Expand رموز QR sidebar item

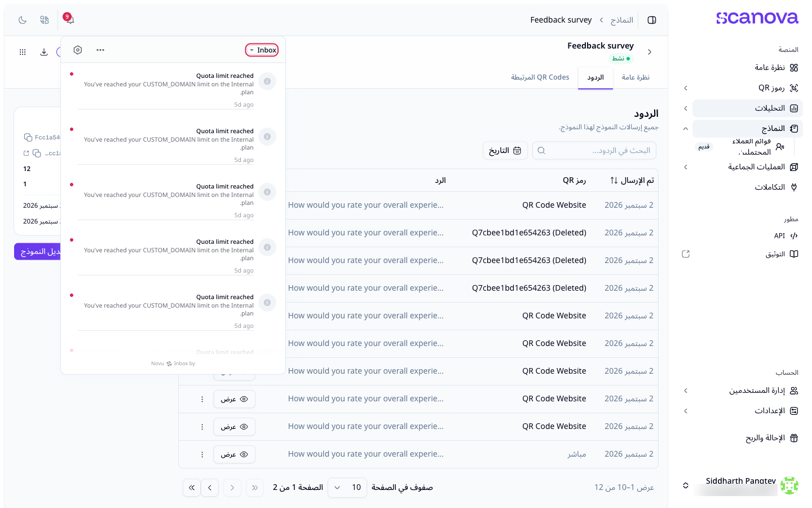tap(748, 88)
